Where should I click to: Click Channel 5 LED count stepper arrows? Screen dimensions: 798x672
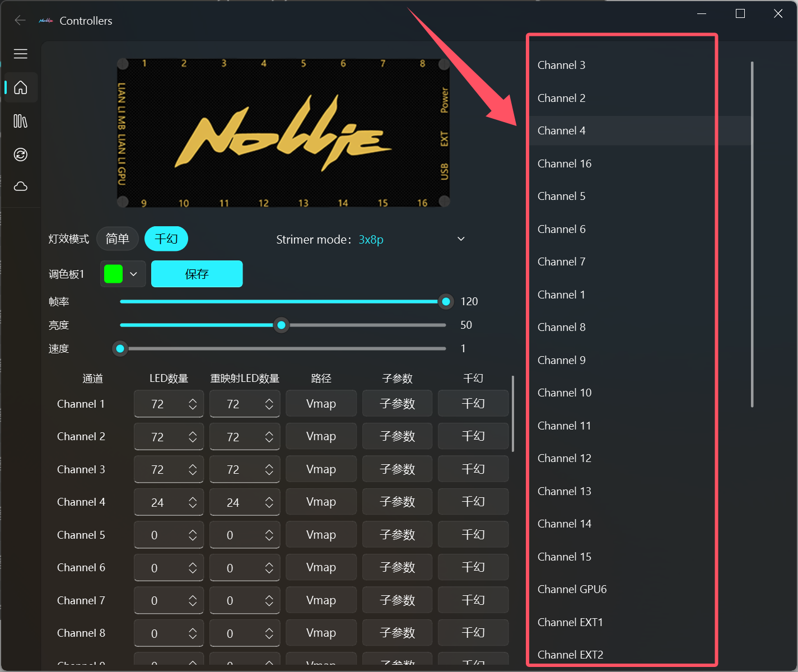193,535
